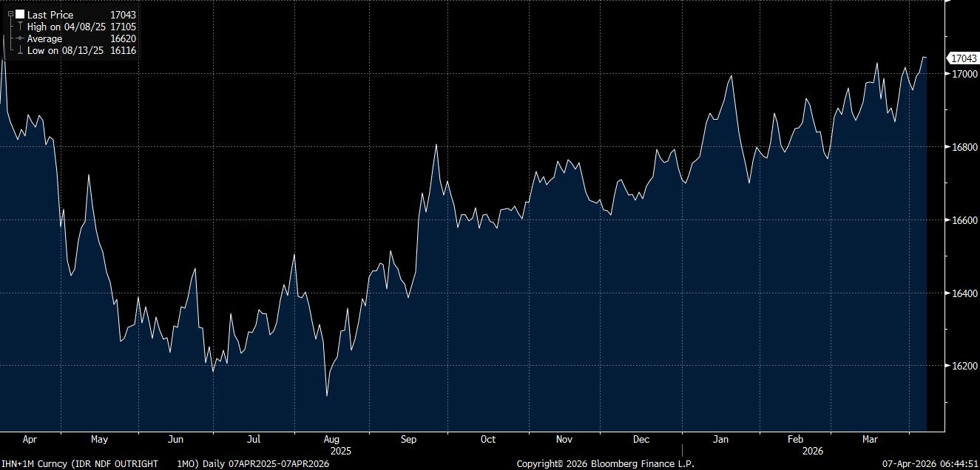Click the 2026 year label on axis
Screen dimensions: 980x470
[x=813, y=450]
